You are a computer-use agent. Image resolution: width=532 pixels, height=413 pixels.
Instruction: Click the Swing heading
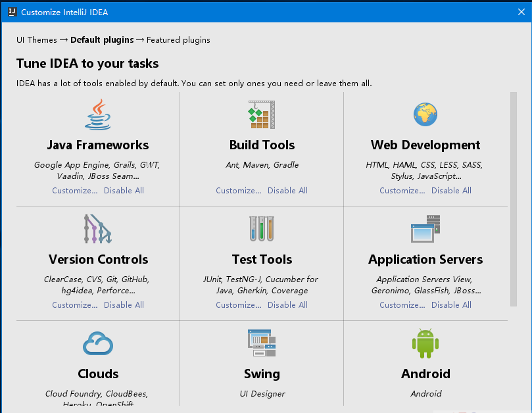tap(262, 374)
